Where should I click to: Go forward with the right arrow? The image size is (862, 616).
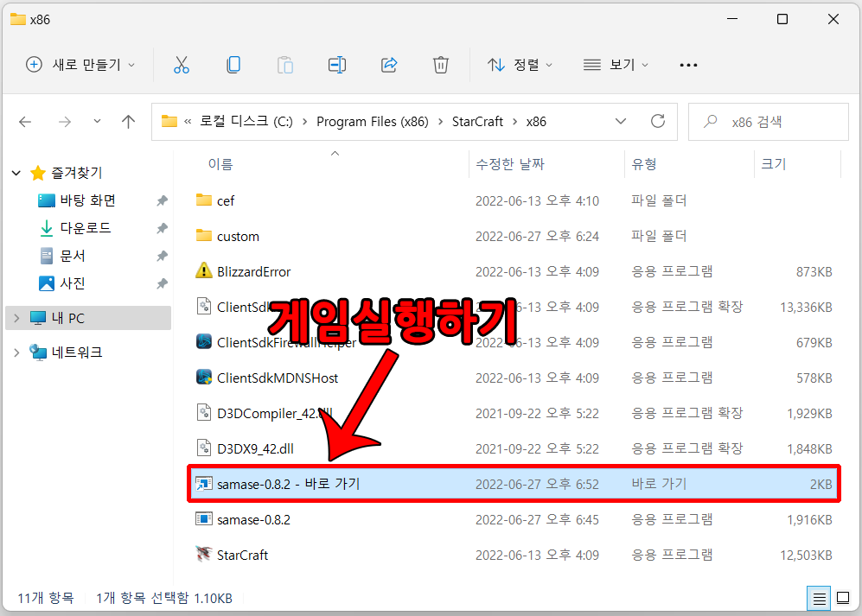click(x=65, y=122)
